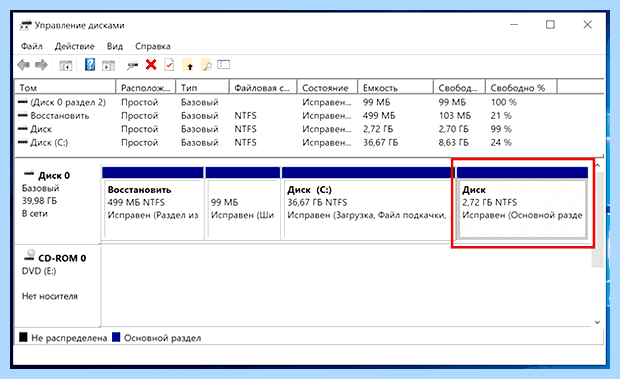Screen dimensions: 620x379
Task: Click the magnifier search toolbar icon
Action: coord(206,65)
